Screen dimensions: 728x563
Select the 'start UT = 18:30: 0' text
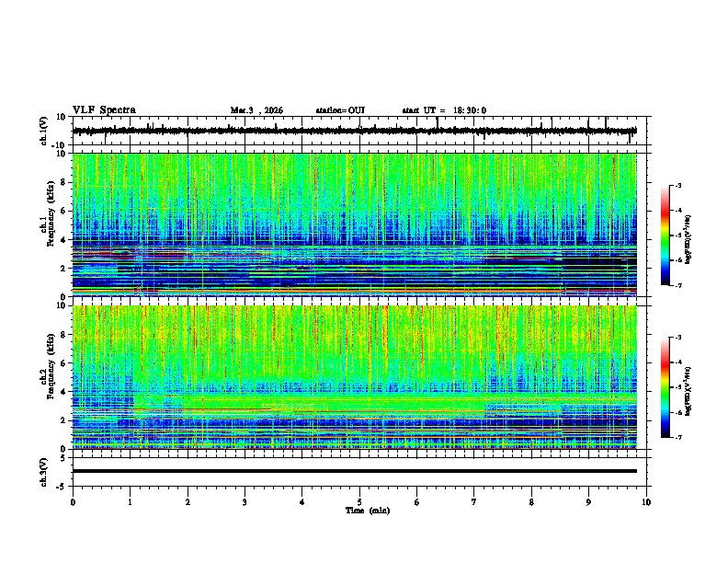coord(444,110)
